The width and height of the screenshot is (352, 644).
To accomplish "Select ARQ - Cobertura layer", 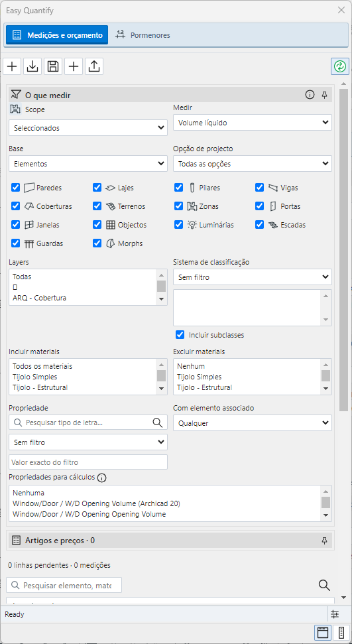I will click(x=84, y=298).
